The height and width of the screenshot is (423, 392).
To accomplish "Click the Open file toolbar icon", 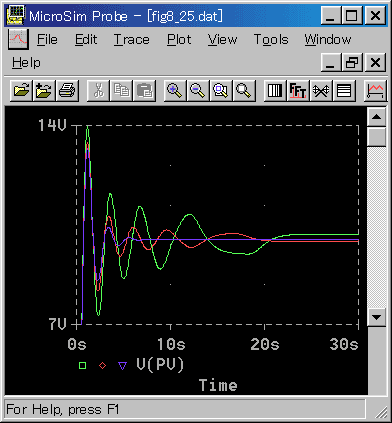I will tap(22, 90).
